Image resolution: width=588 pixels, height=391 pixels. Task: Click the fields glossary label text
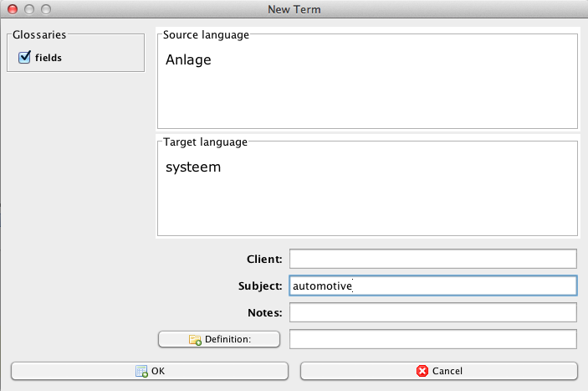coord(48,58)
